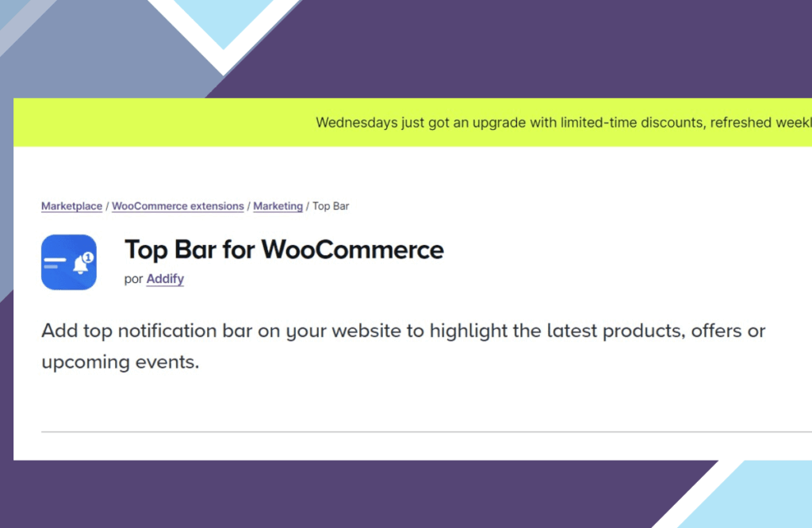Click the Top Bar for WooCommerce heading

pyautogui.click(x=284, y=250)
